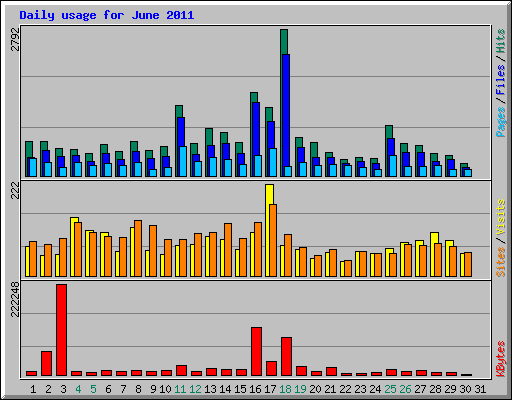Click green weekend day label 5
Viewport: 512px width, 400px height.
(93, 389)
